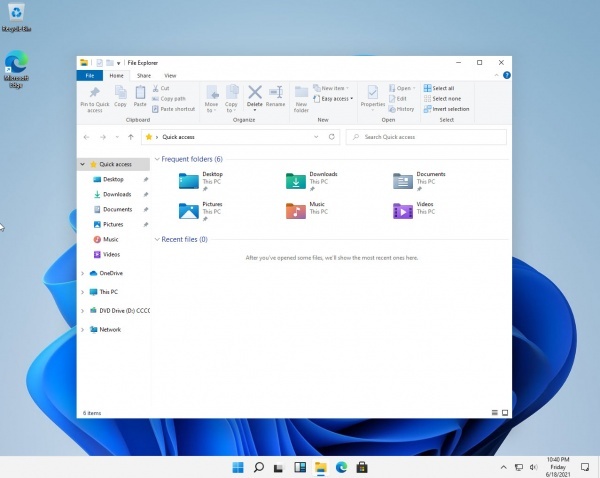Open the Desktop frequent folder
600x478 pixels.
(201, 181)
